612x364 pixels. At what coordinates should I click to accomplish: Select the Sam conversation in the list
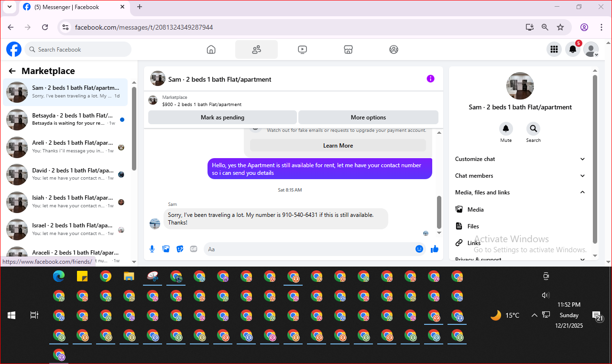tap(66, 92)
